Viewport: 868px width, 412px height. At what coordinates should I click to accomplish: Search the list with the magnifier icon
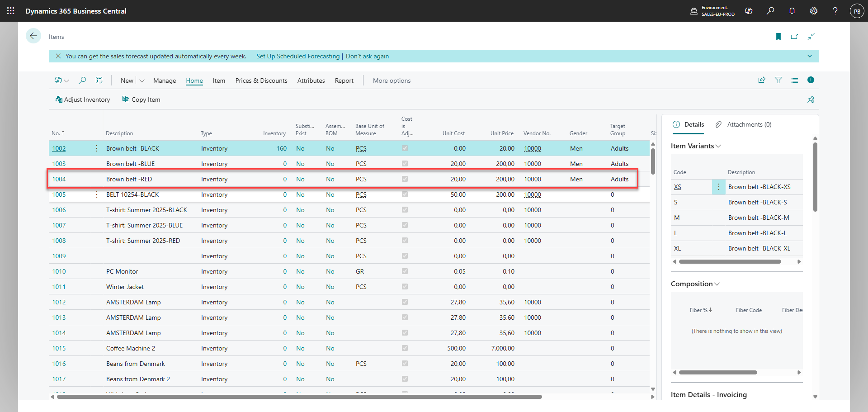point(82,80)
